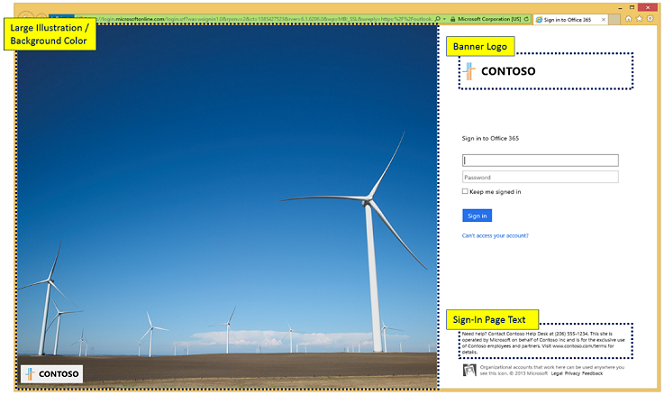Tick the Keep me signed in checkbox
Screen dimensions: 664x395
[465, 191]
